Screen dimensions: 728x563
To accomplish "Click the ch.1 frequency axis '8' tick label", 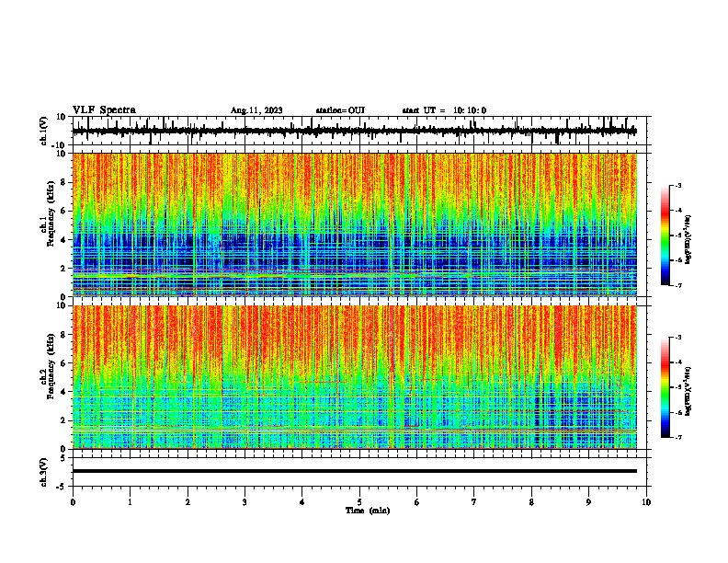I will pos(63,182).
